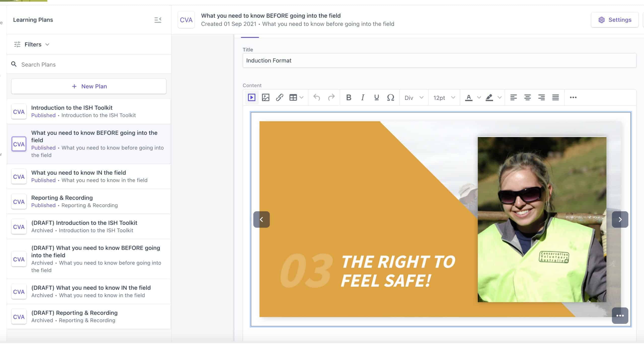Toggle bold formatting
The height and width of the screenshot is (344, 644).
pyautogui.click(x=348, y=98)
